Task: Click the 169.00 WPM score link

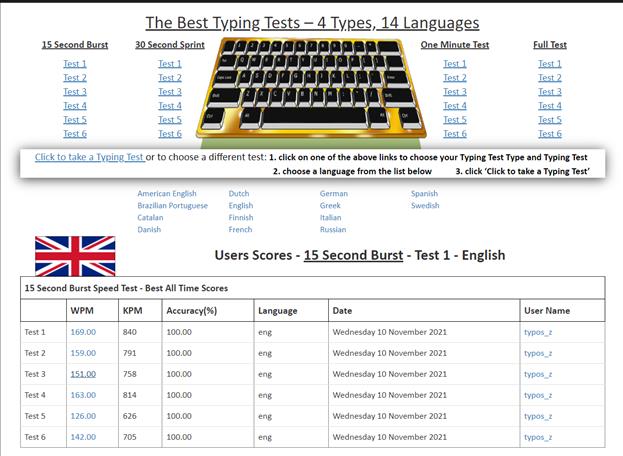Action: click(x=83, y=332)
